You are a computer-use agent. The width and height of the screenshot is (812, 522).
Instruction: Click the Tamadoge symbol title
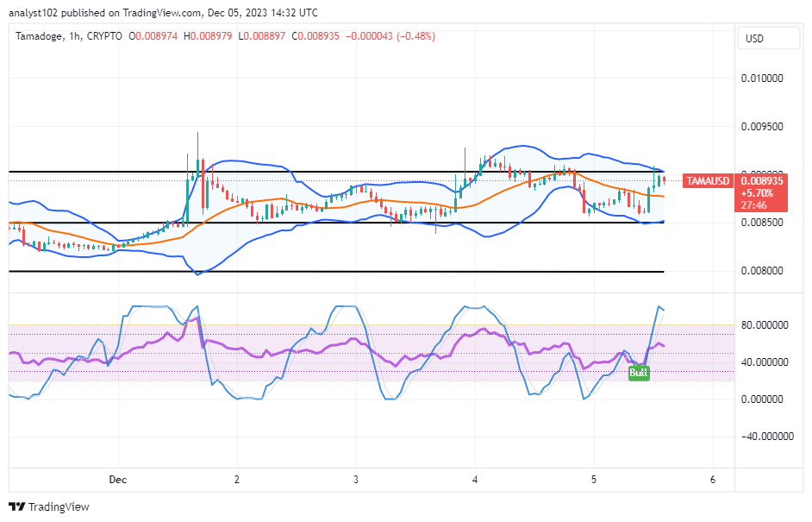[x=40, y=36]
